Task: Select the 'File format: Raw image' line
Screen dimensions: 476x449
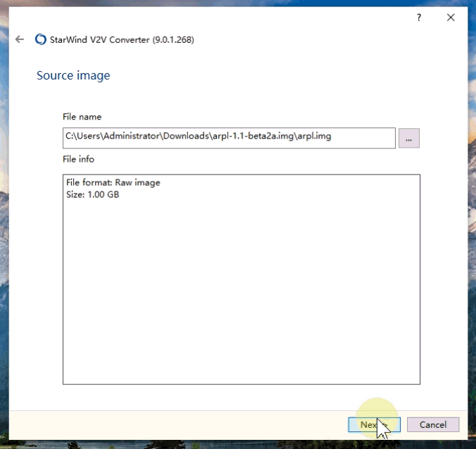Action: click(113, 183)
